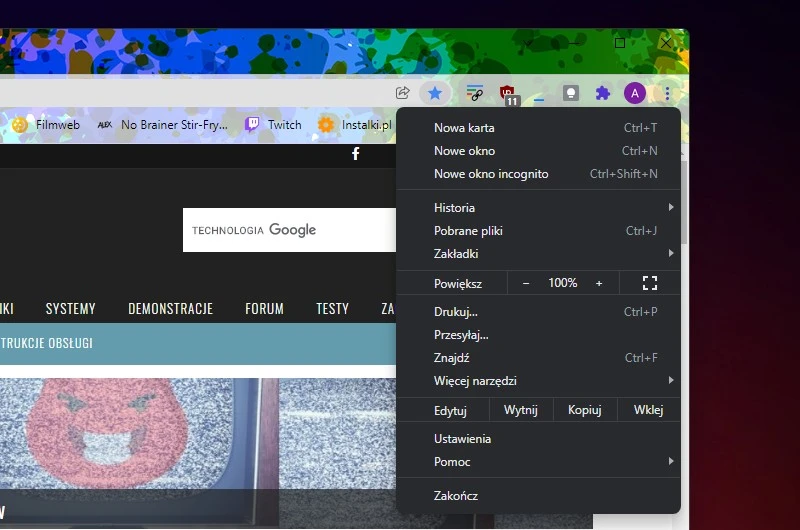Expand the Więcej narzędzi submenu
800x530 pixels.
tap(538, 381)
